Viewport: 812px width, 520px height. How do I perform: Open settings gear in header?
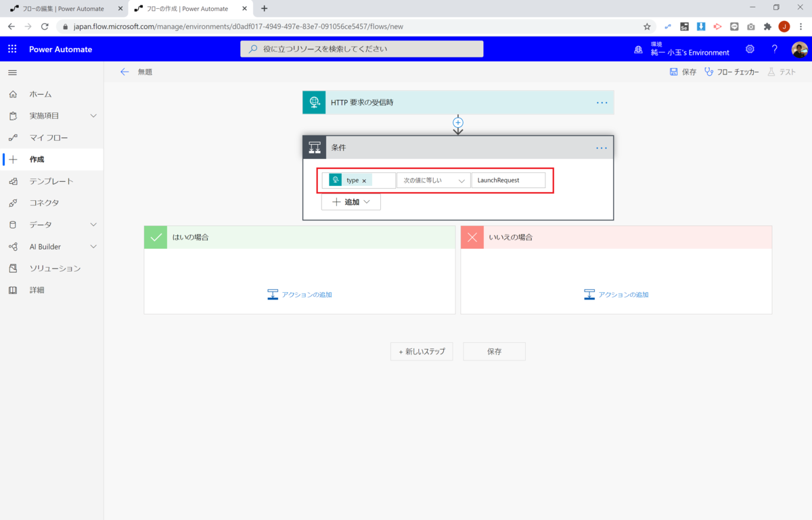750,49
